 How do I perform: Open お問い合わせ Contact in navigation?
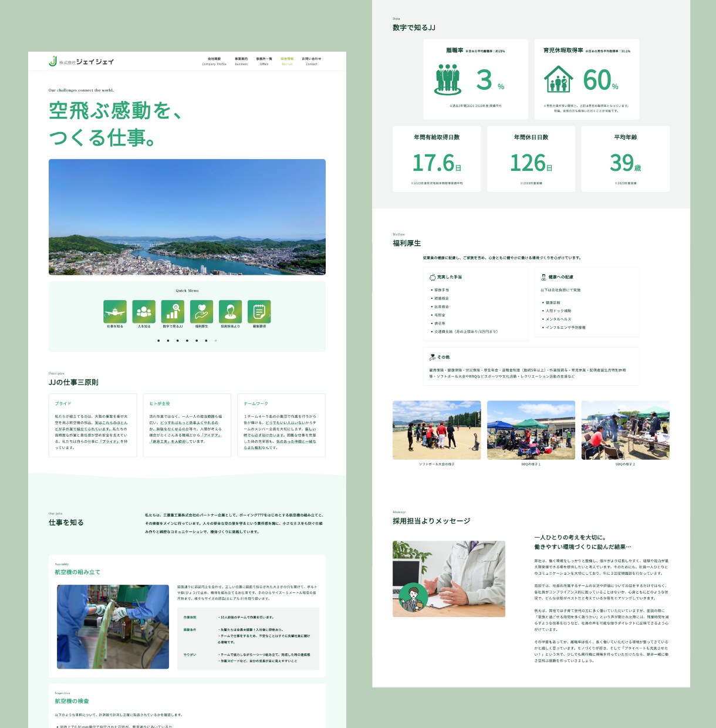312,61
